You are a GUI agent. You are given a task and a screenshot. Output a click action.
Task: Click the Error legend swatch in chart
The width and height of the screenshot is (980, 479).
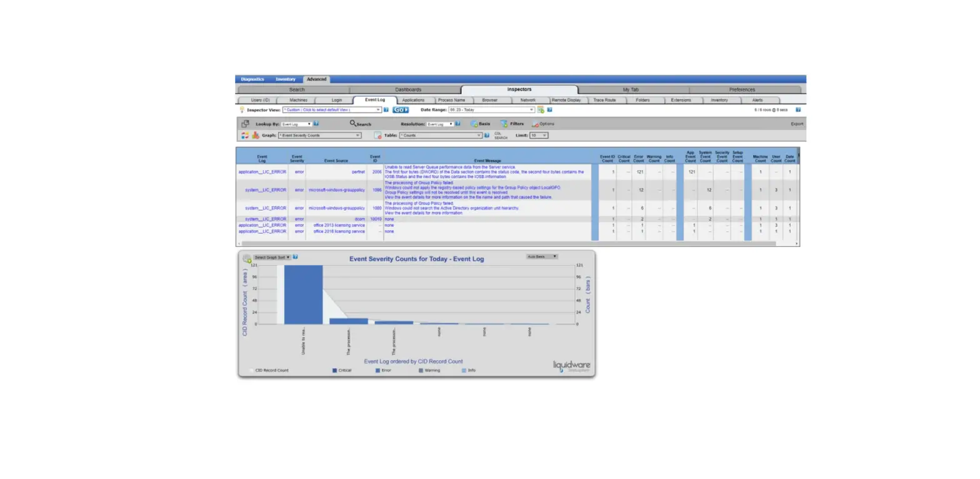(x=377, y=370)
